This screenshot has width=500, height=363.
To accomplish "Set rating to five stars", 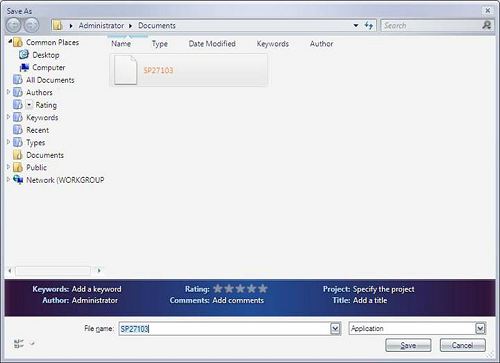I will pos(263,289).
